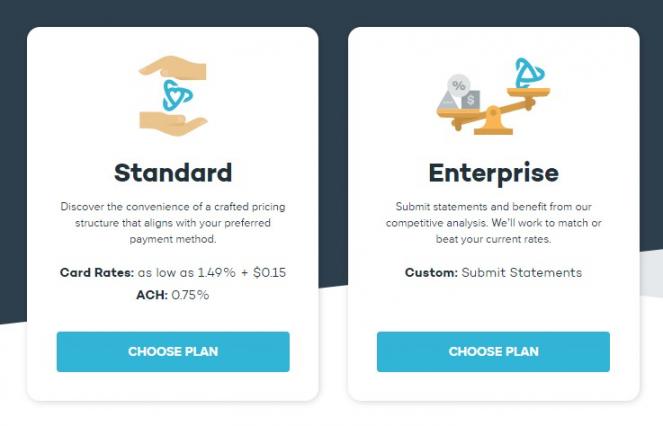The height and width of the screenshot is (426, 663).
Task: Click the bold Card Rates label
Action: [x=95, y=272]
